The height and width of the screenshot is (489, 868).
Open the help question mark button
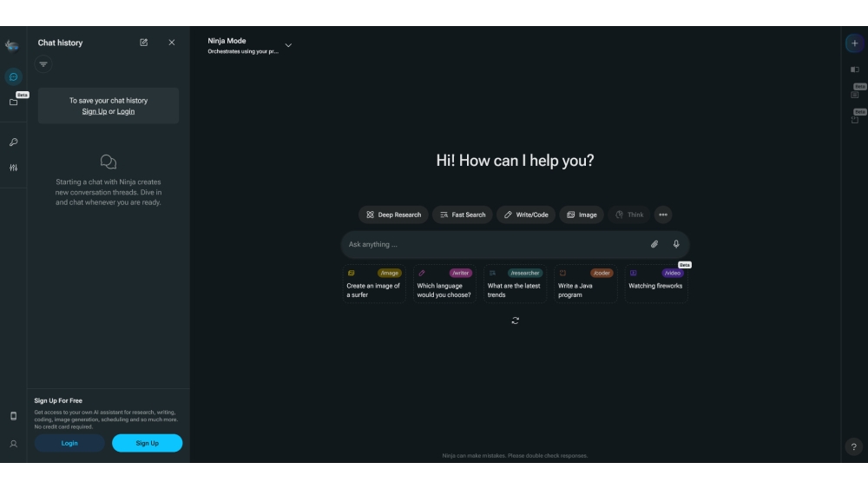pos(853,447)
